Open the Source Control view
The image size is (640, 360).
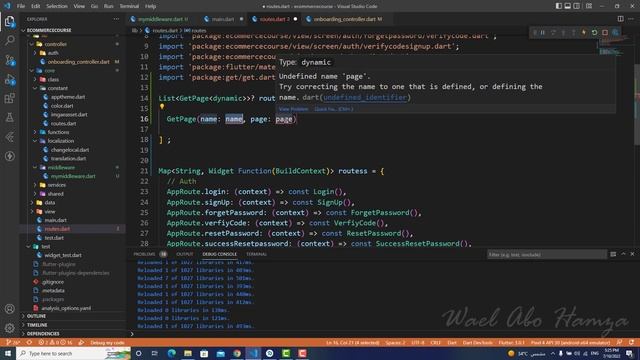(10, 60)
